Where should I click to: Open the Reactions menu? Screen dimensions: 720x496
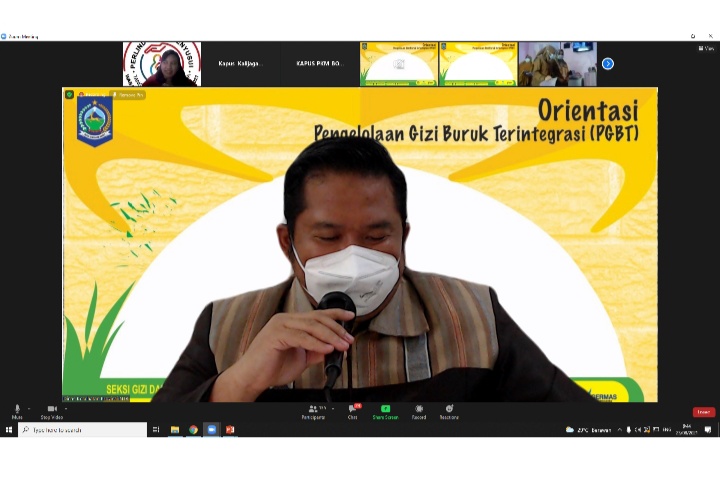pyautogui.click(x=449, y=410)
